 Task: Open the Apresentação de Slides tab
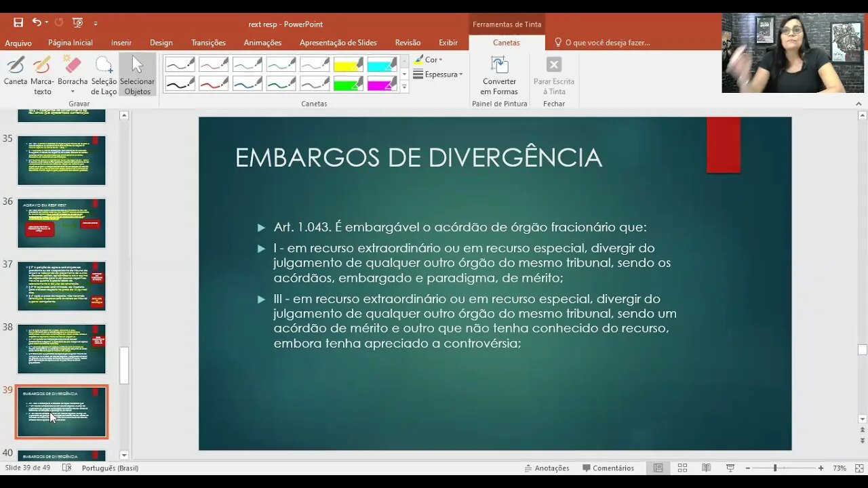338,43
